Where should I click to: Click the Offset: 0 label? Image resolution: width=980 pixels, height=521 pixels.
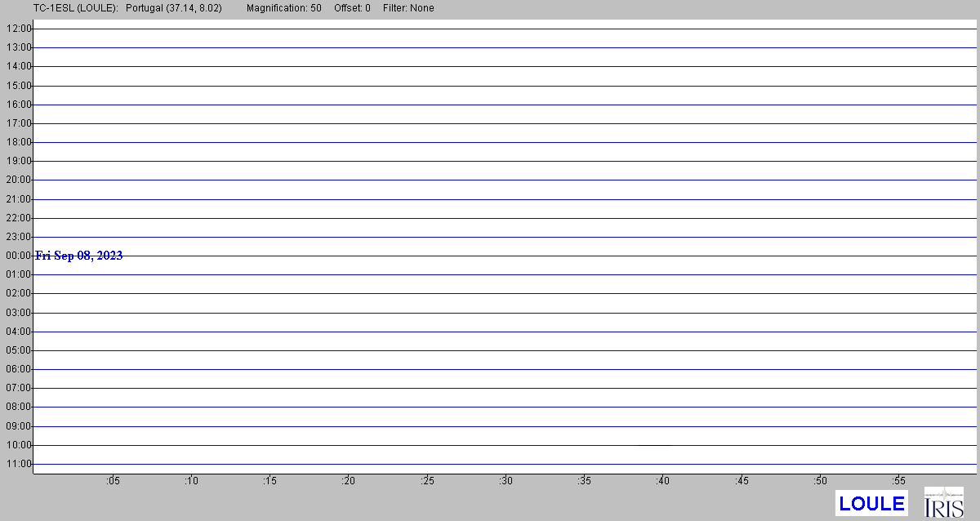pyautogui.click(x=352, y=8)
